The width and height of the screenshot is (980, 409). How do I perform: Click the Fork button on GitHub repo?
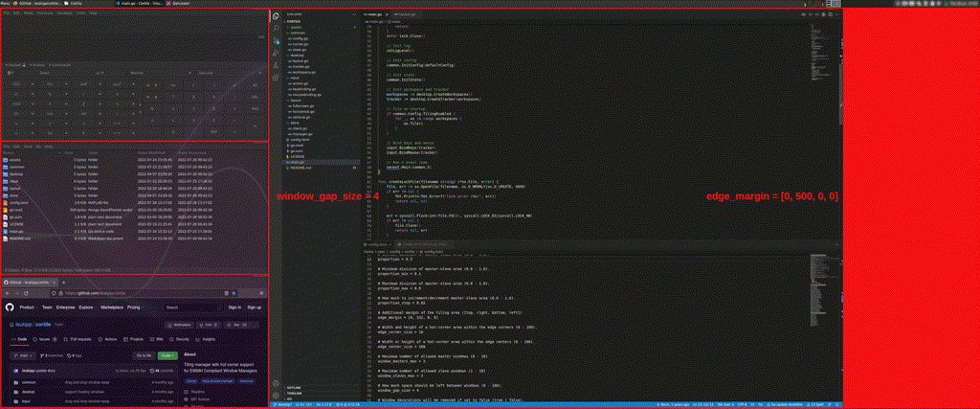208,326
